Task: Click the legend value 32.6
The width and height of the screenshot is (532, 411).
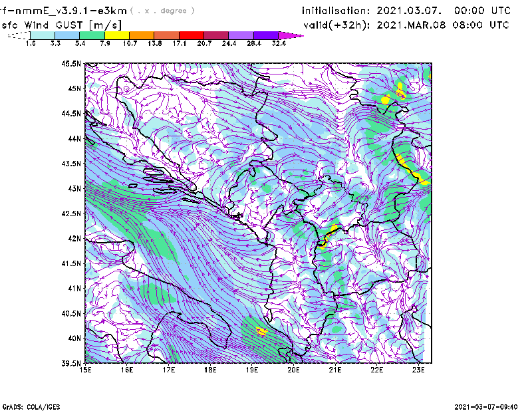Action: point(279,43)
